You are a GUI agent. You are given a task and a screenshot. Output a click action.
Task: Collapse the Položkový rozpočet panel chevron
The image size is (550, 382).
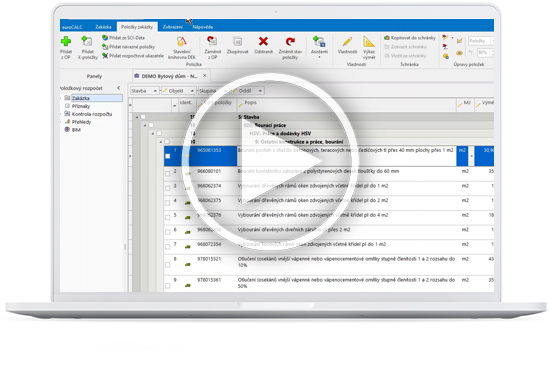[119, 88]
